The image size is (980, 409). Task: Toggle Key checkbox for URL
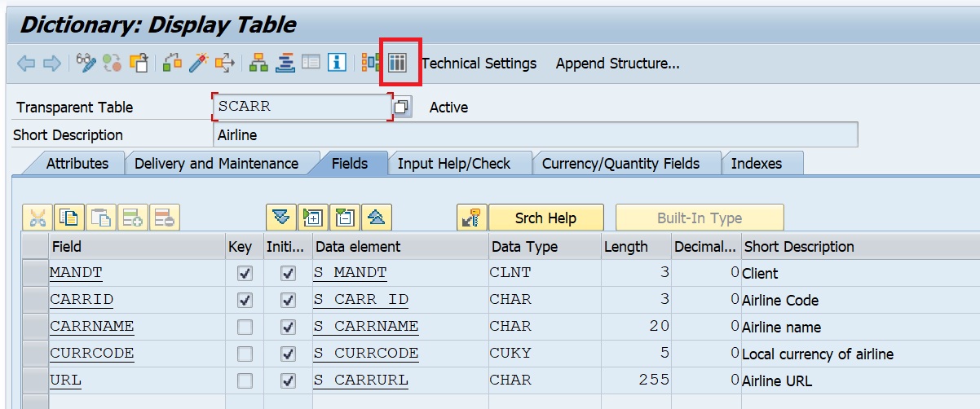pyautogui.click(x=244, y=381)
